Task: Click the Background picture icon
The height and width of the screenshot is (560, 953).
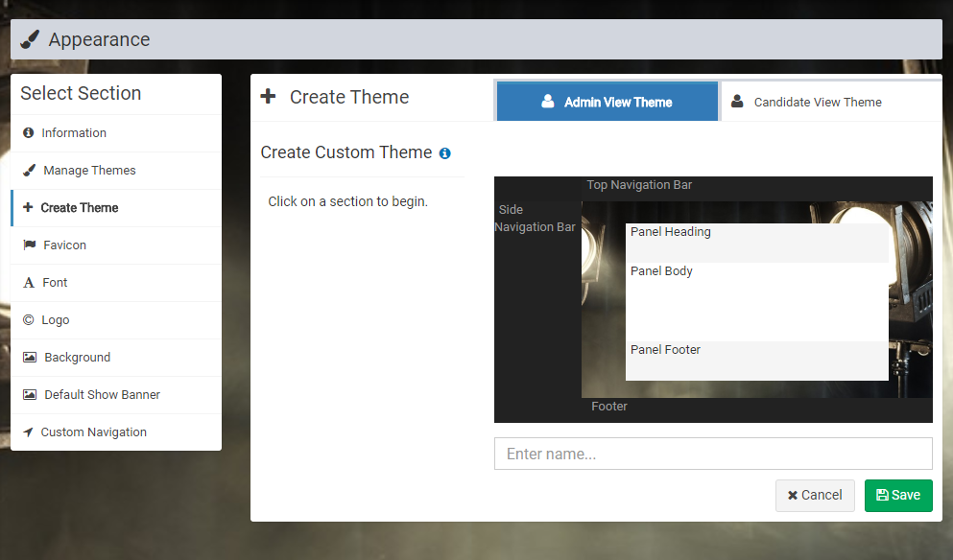Action: tap(29, 357)
